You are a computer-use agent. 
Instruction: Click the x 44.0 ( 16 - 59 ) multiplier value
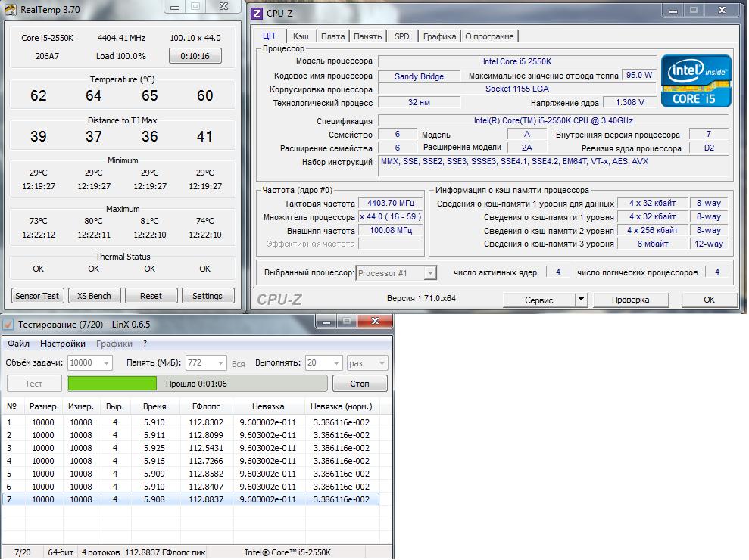coord(391,216)
